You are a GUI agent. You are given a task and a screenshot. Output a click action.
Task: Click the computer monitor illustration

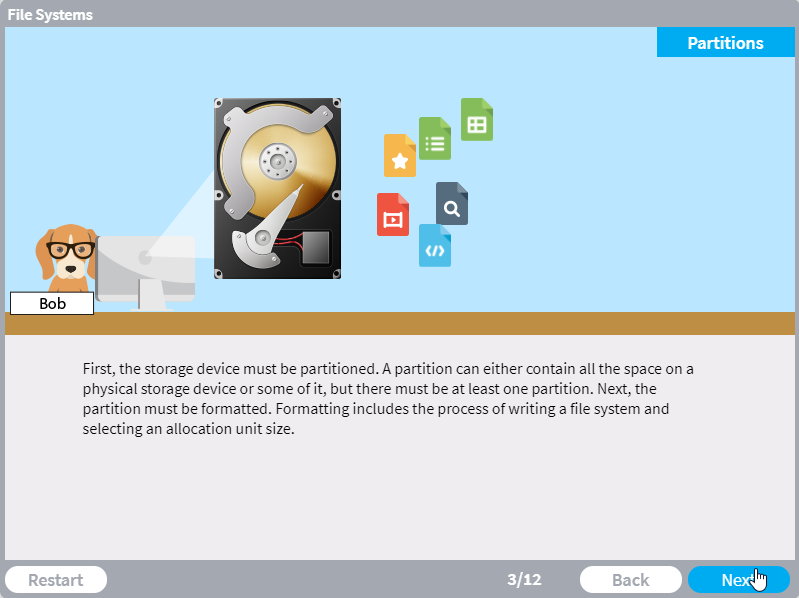(146, 273)
